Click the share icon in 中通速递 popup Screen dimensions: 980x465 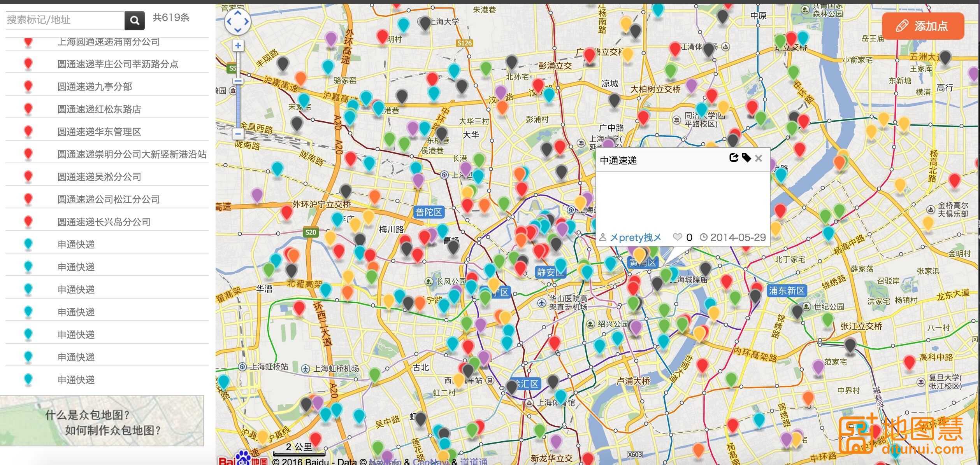[734, 158]
